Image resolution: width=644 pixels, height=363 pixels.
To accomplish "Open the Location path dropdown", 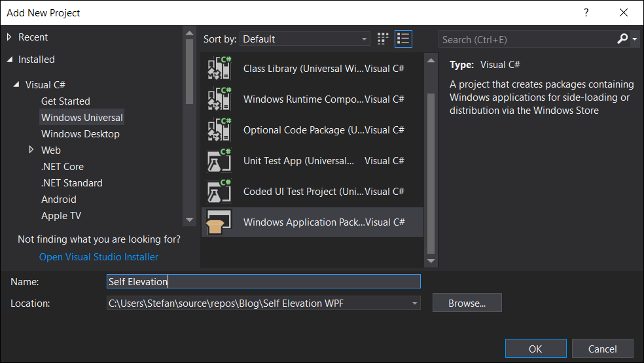I will click(414, 303).
